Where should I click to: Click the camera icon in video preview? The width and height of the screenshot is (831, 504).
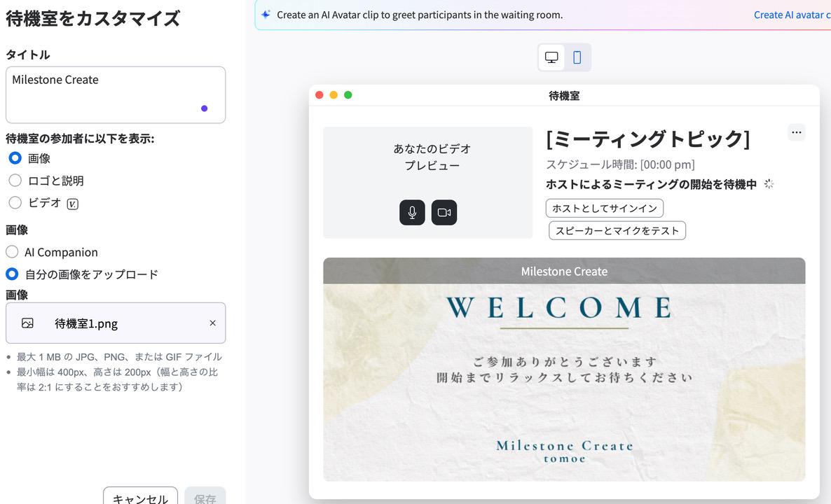[444, 213]
